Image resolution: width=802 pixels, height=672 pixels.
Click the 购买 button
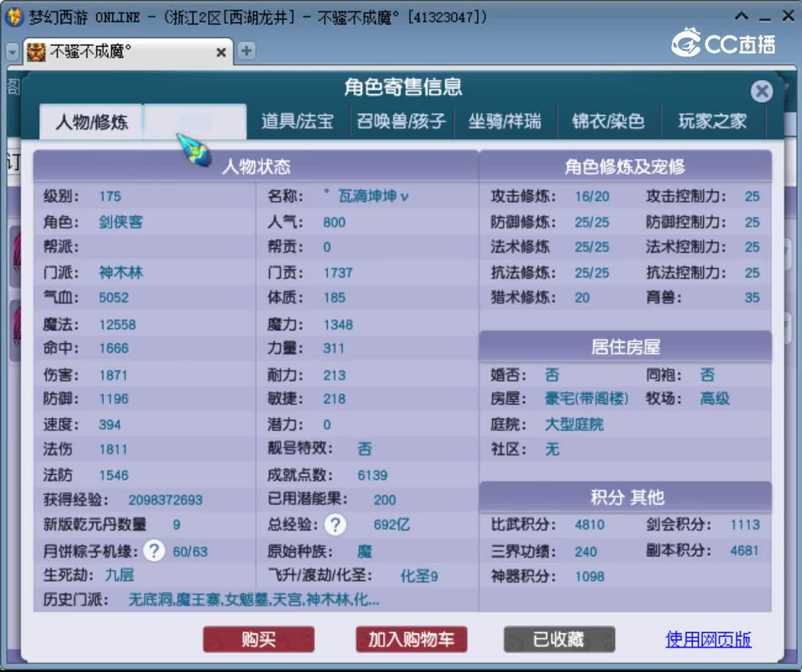[x=259, y=639]
